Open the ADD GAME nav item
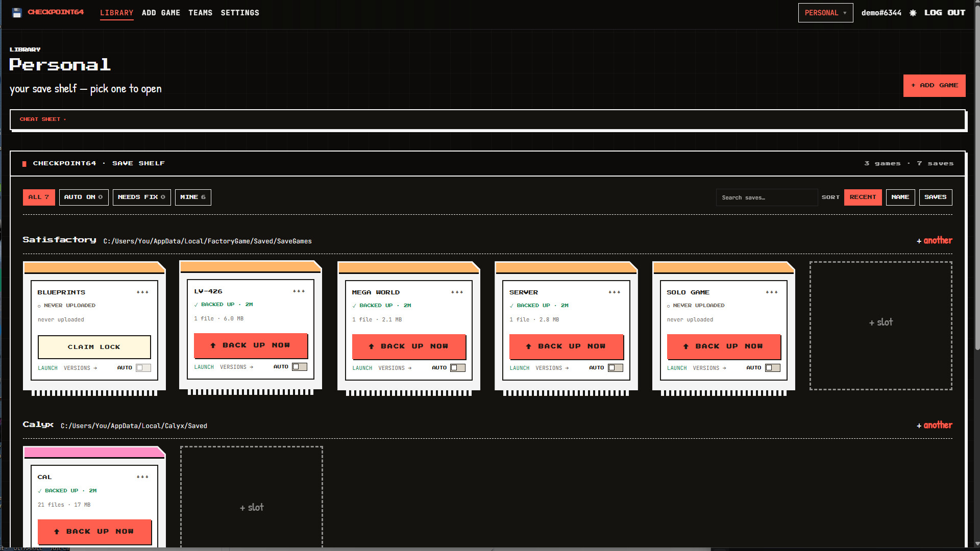Screen dimensions: 980x551 click(161, 13)
